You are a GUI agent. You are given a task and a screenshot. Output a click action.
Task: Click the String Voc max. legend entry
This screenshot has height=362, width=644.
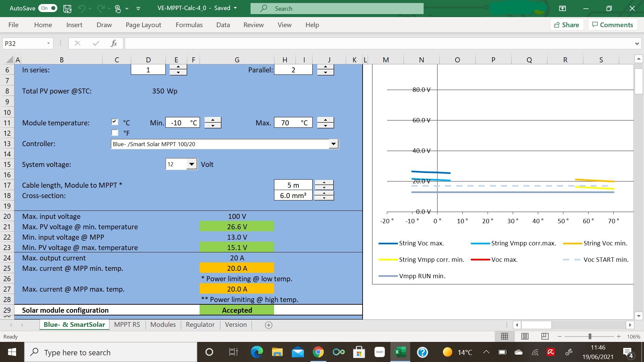click(411, 243)
